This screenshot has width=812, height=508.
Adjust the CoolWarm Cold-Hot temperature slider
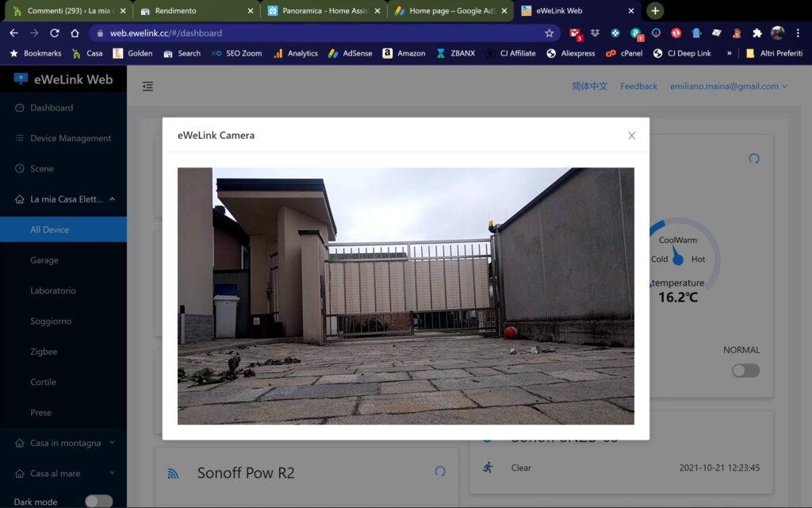678,259
